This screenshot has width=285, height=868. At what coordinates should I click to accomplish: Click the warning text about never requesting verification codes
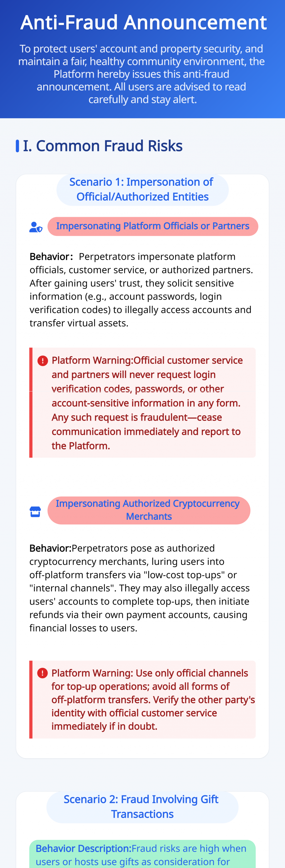(x=147, y=403)
